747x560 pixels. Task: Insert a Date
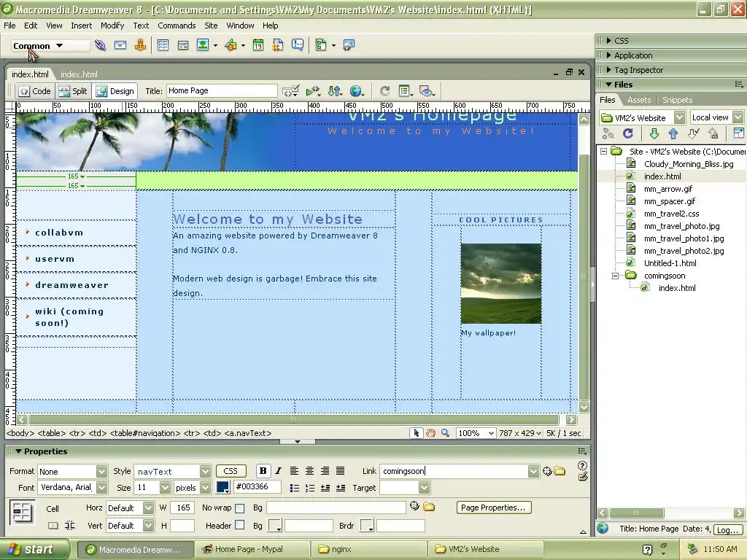[258, 45]
